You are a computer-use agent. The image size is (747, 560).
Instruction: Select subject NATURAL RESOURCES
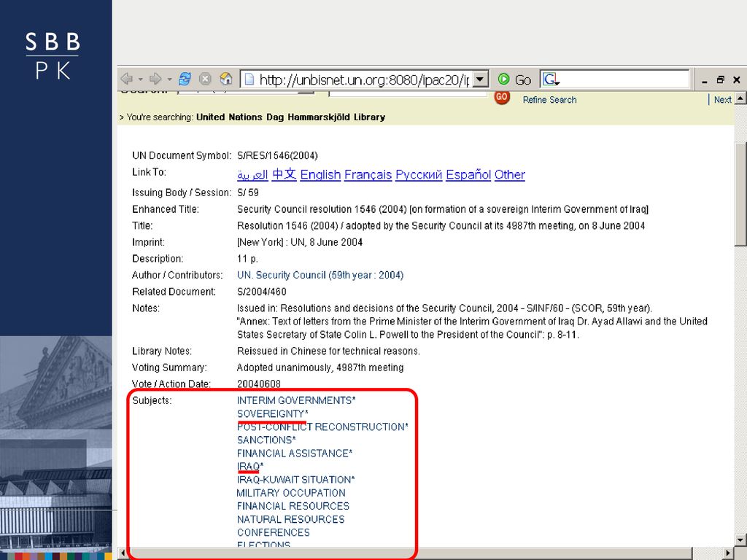(x=290, y=519)
